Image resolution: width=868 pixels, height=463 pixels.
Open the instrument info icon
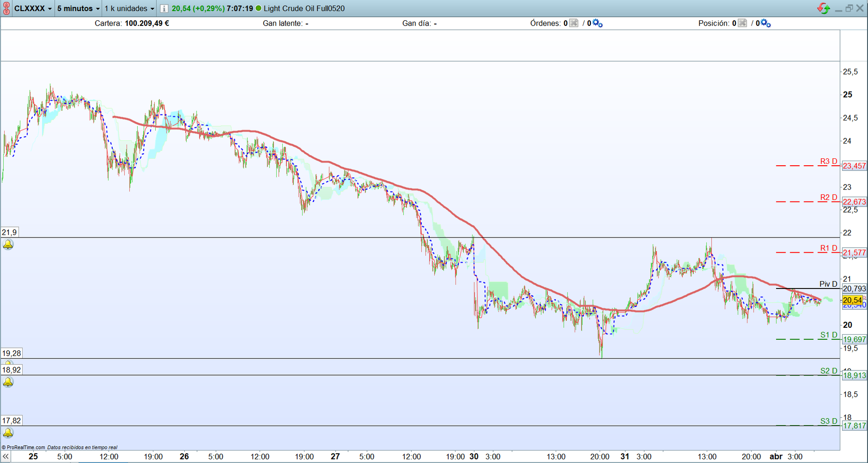click(164, 8)
